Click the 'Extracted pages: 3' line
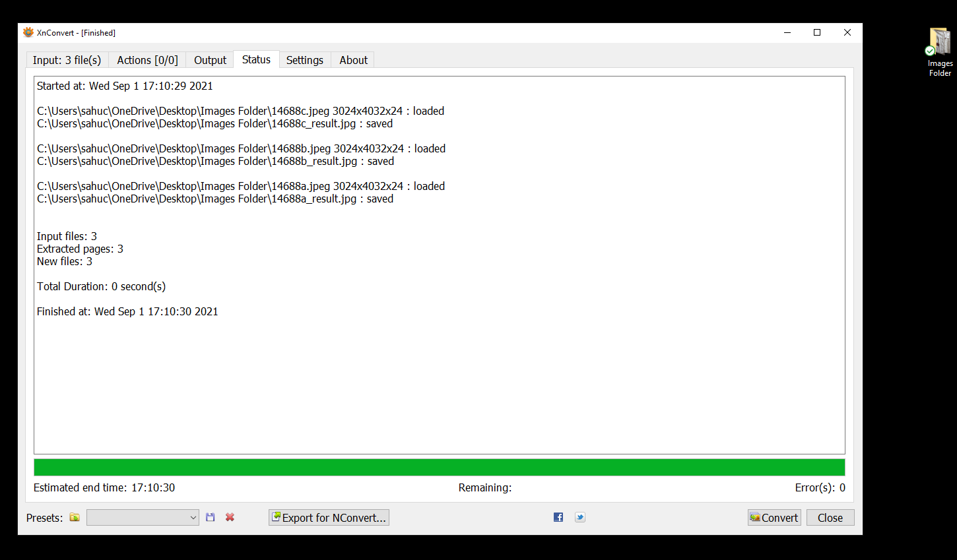 (x=80, y=249)
